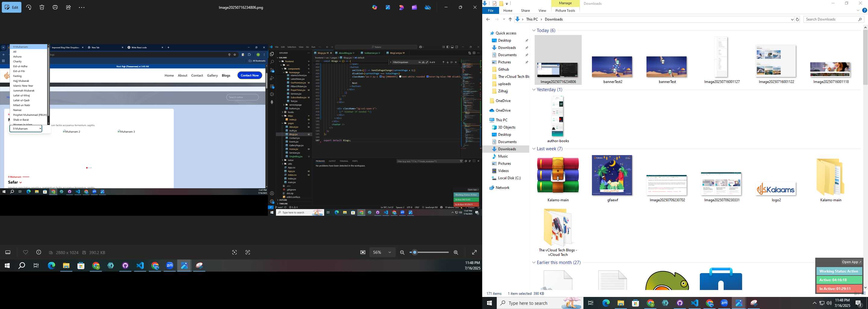Switch to the Share ribbon tab
Screen dimensions: 868x309
pos(525,11)
